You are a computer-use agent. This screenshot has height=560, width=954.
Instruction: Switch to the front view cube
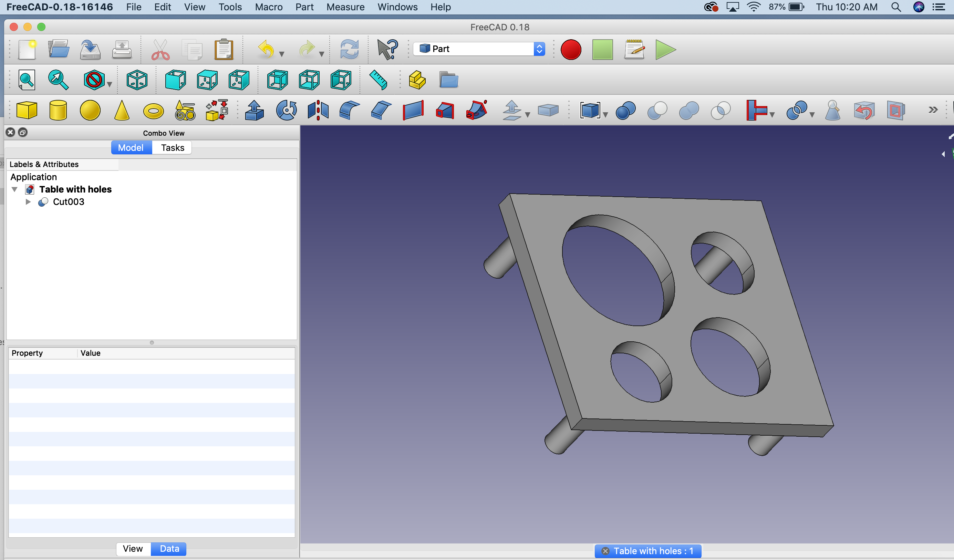175,80
